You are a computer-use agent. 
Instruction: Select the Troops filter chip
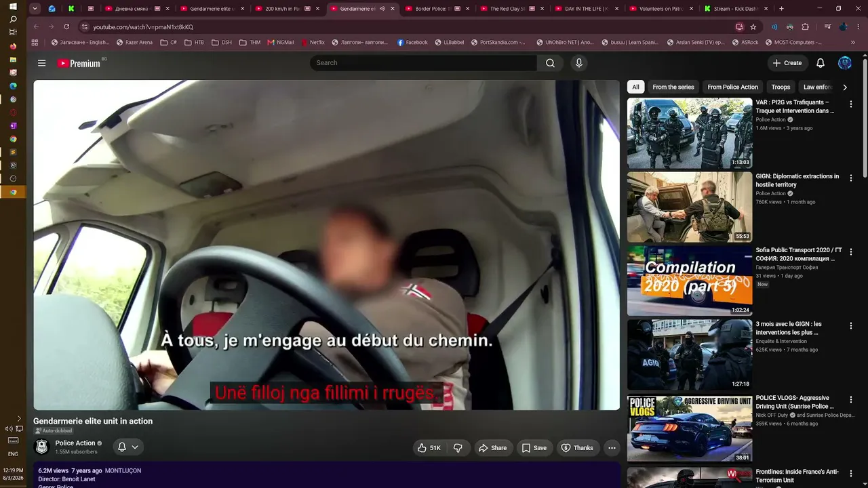781,87
